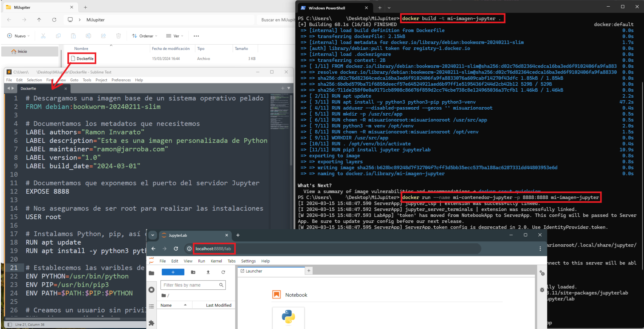The width and height of the screenshot is (644, 329).
Task: Click the Cut scissors icon in File Explorer
Action: (x=43, y=36)
